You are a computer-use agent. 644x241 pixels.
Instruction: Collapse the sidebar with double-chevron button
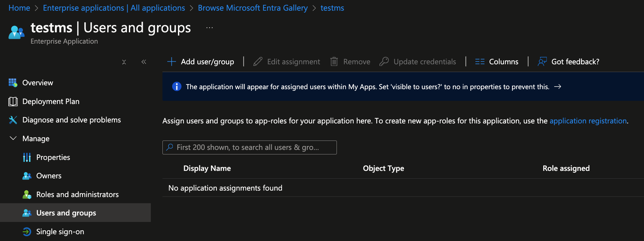(144, 62)
